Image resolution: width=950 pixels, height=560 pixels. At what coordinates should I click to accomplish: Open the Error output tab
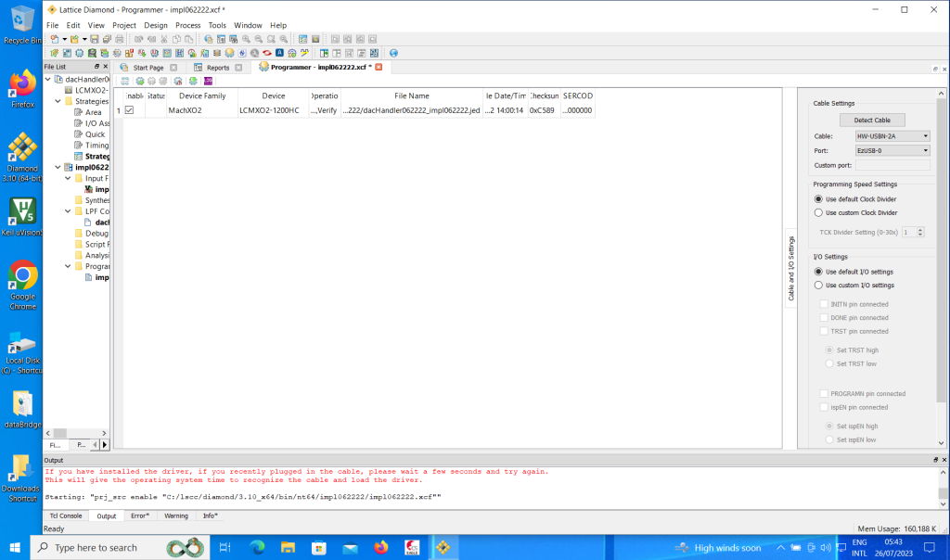click(139, 515)
